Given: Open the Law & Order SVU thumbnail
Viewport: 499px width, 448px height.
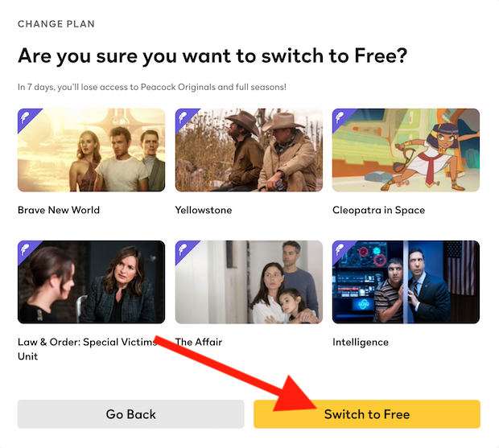Looking at the screenshot, I should [91, 282].
